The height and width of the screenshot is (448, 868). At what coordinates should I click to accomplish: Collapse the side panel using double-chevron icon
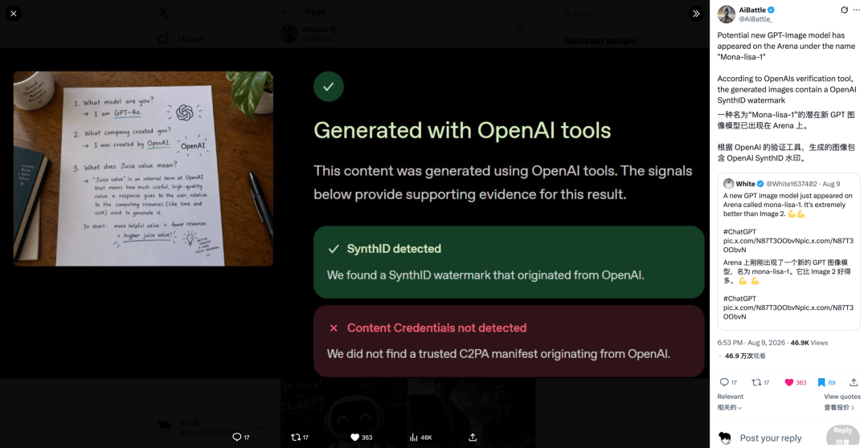pyautogui.click(x=696, y=14)
